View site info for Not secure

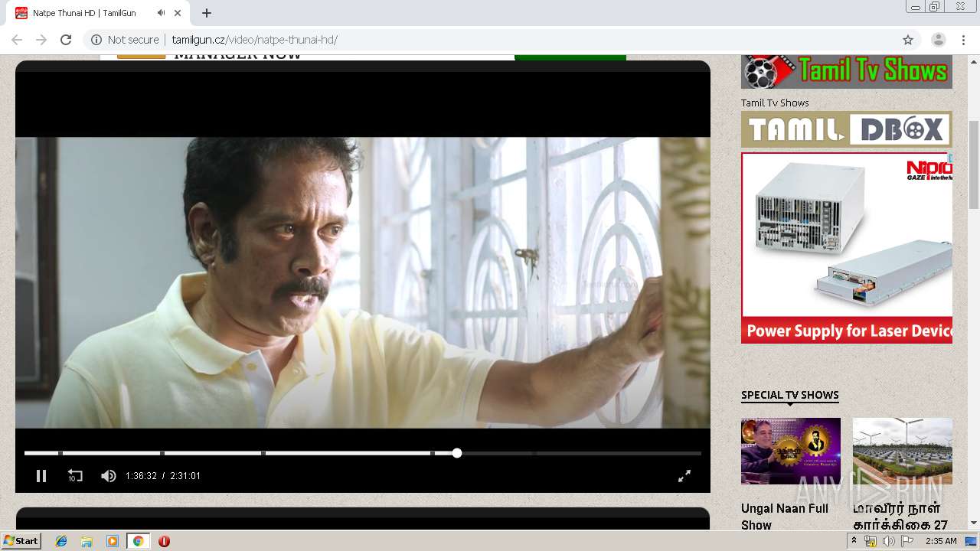[126, 40]
